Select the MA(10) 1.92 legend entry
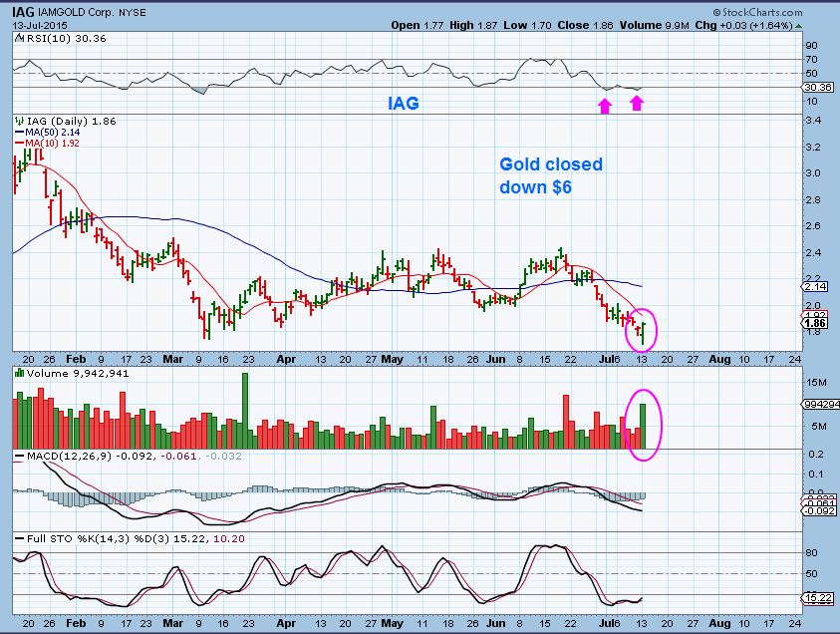This screenshot has height=634, width=840. 47,144
